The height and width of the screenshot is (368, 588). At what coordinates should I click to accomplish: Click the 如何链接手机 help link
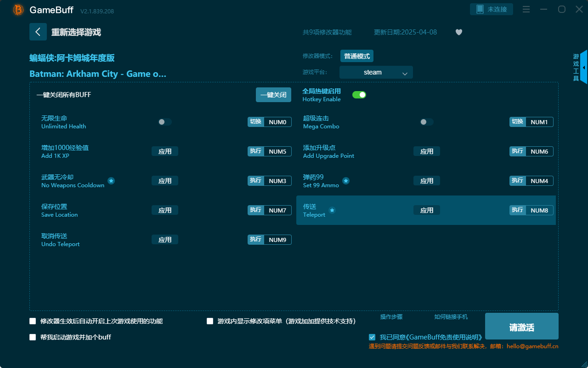tap(451, 317)
